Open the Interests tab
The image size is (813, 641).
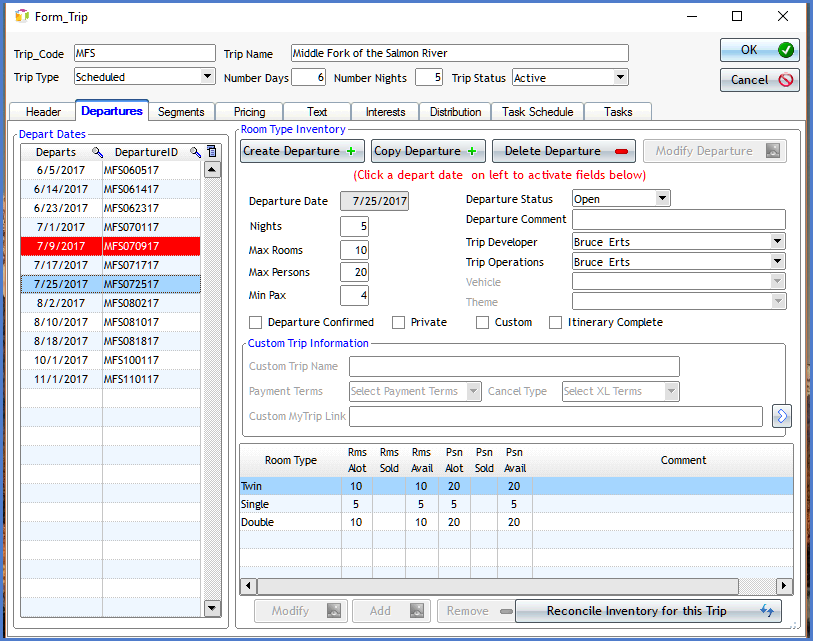coord(385,112)
